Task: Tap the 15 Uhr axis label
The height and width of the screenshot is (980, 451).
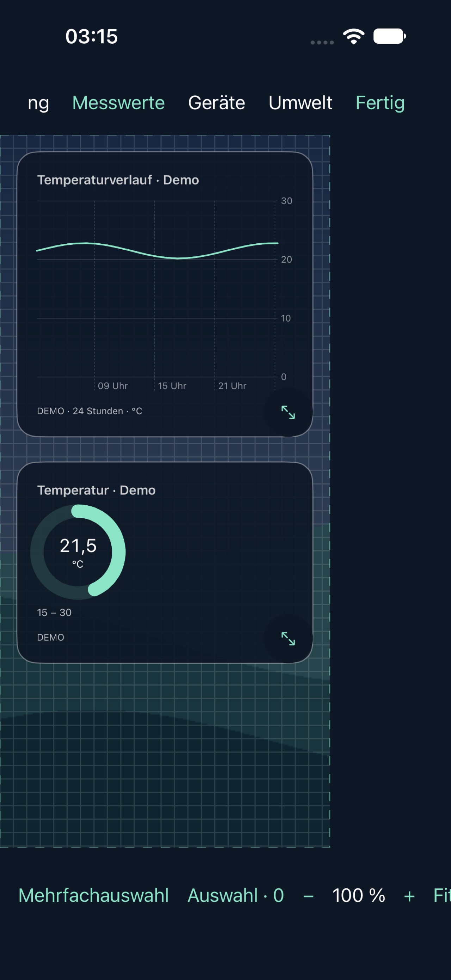Action: [x=172, y=386]
